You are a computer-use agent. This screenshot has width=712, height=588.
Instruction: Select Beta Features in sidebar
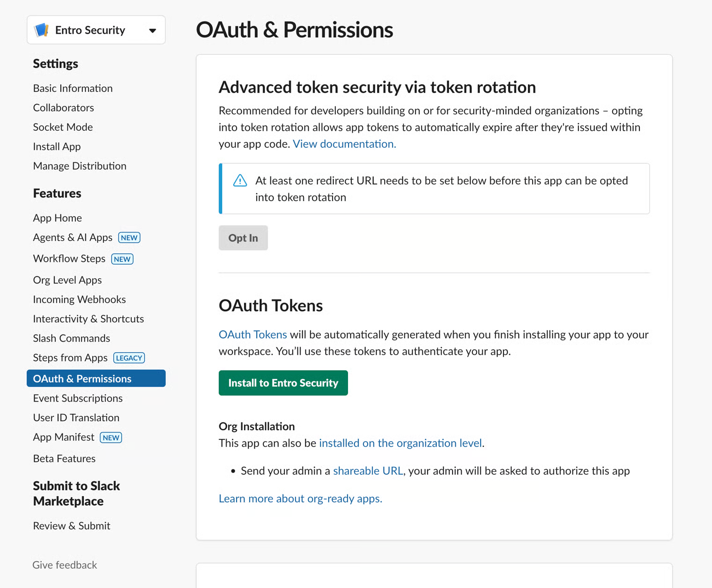(64, 458)
